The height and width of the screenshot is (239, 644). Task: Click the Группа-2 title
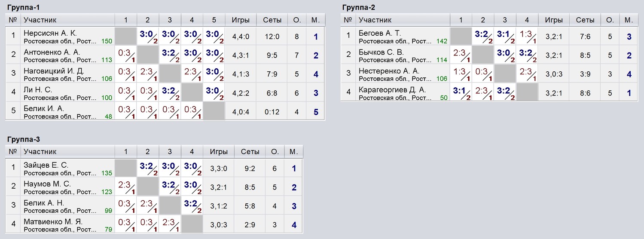click(x=359, y=7)
